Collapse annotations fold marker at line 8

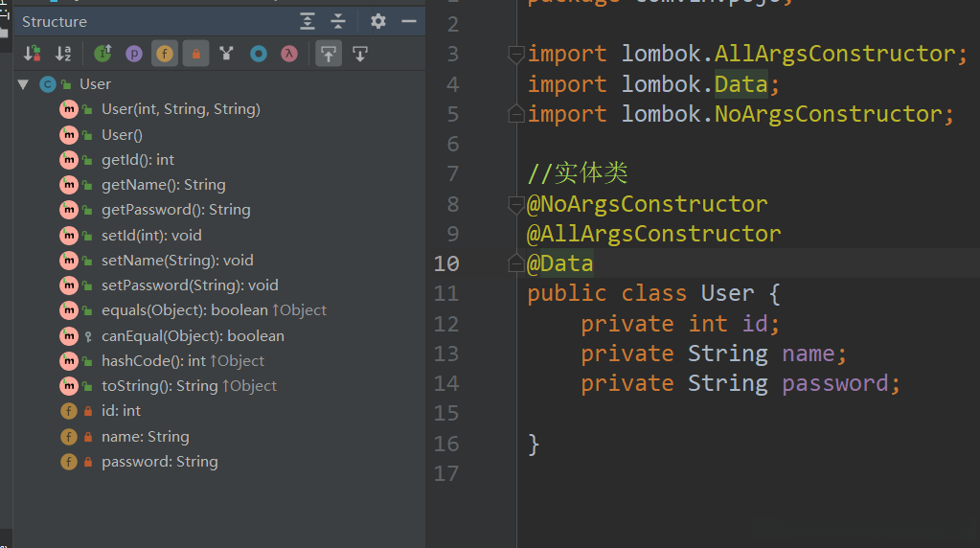pos(515,204)
